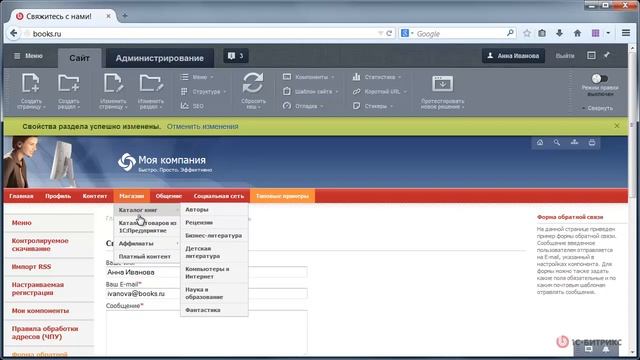Open Импорт RSS sidebar link
Image resolution: width=640 pixels, height=360 pixels.
pyautogui.click(x=31, y=267)
